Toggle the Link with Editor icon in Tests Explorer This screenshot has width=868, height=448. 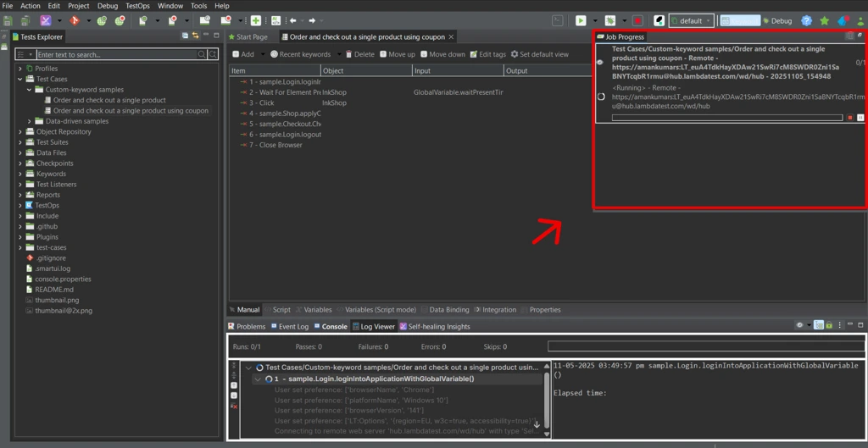pos(196,36)
